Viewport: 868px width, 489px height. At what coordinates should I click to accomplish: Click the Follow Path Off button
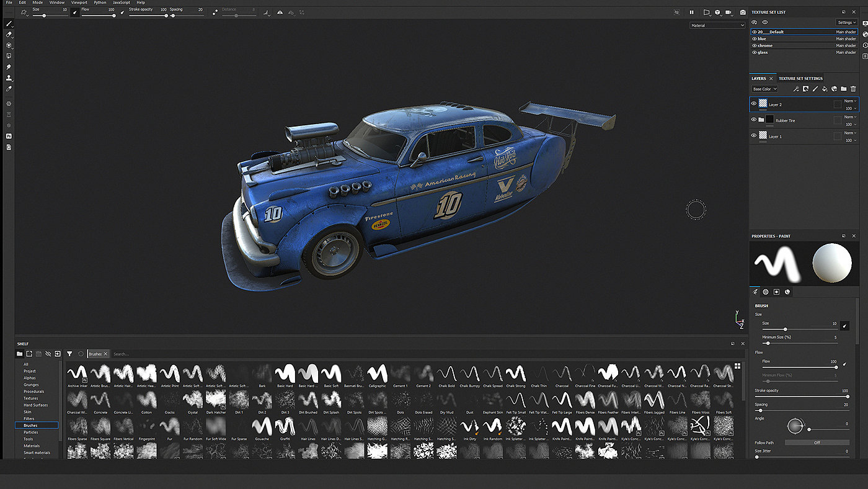(817, 442)
